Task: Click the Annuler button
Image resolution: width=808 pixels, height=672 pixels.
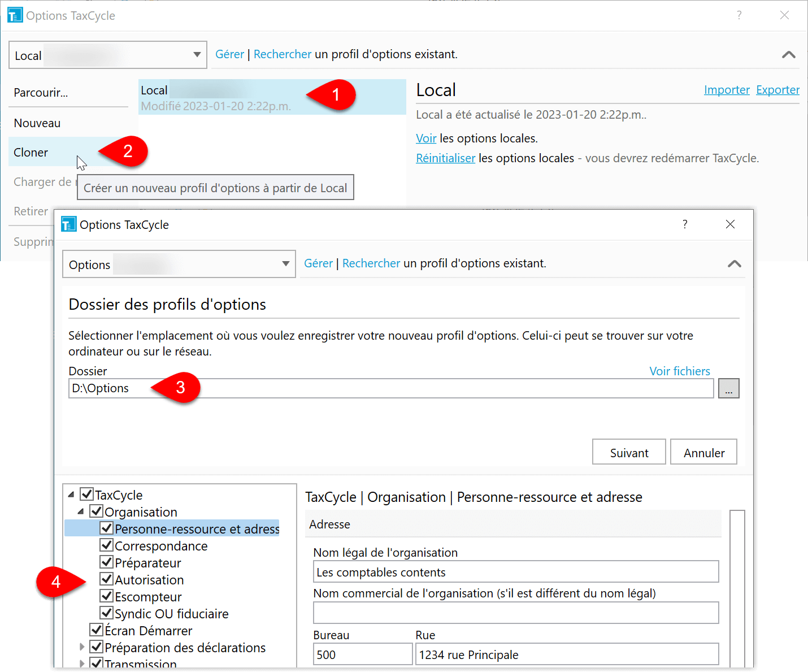Action: [x=703, y=452]
